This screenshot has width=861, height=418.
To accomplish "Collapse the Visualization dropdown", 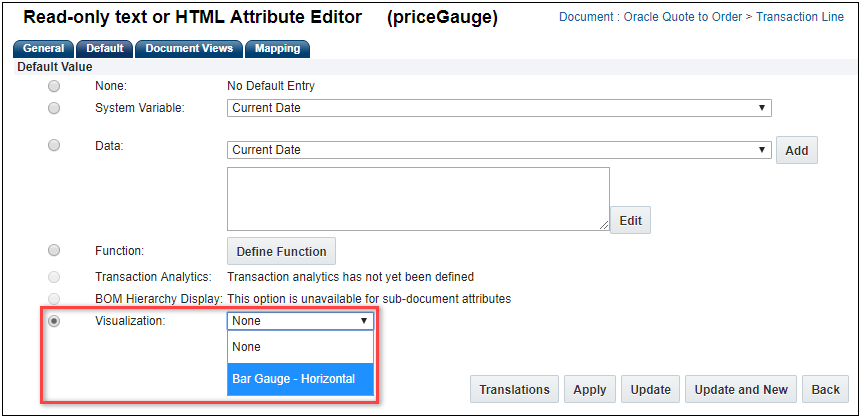I will point(300,321).
